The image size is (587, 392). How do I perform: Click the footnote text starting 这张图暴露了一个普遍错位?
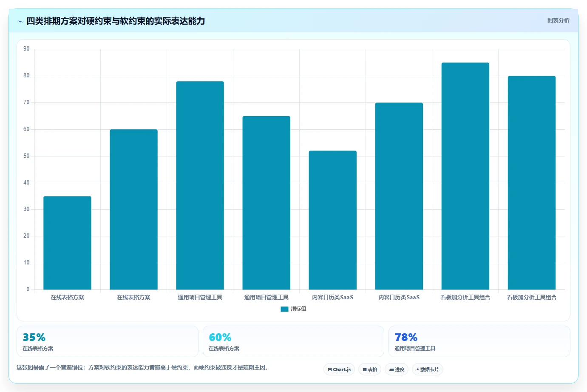(x=143, y=367)
